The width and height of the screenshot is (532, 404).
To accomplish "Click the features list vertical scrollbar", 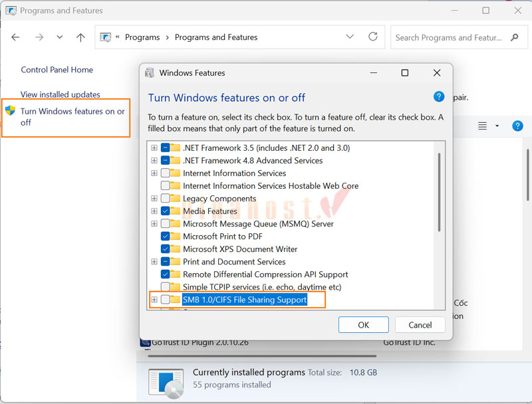I will pos(439,192).
